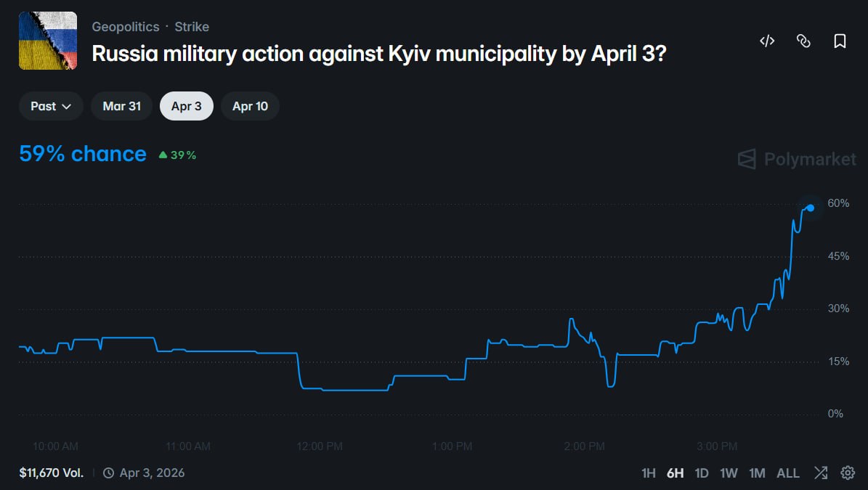This screenshot has width=868, height=490.
Task: Show the 1W chart range
Action: (x=729, y=473)
